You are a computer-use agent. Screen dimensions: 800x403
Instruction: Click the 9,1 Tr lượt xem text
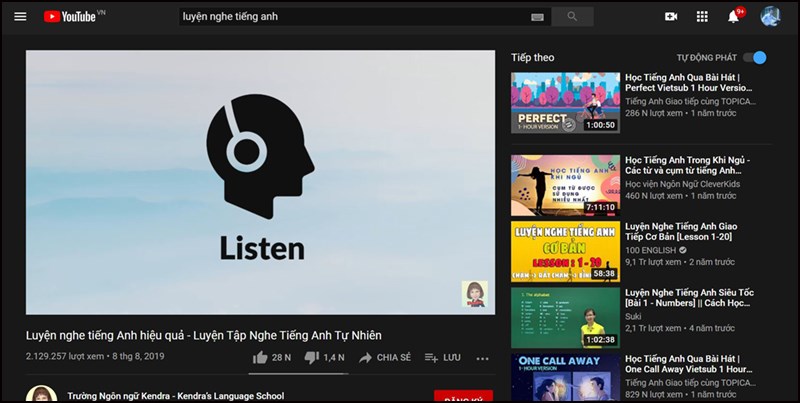pos(653,262)
